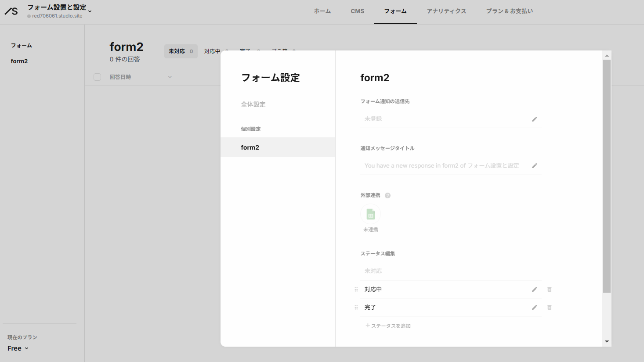Open the Free plan dropdown
Image resolution: width=644 pixels, height=362 pixels.
click(x=17, y=348)
